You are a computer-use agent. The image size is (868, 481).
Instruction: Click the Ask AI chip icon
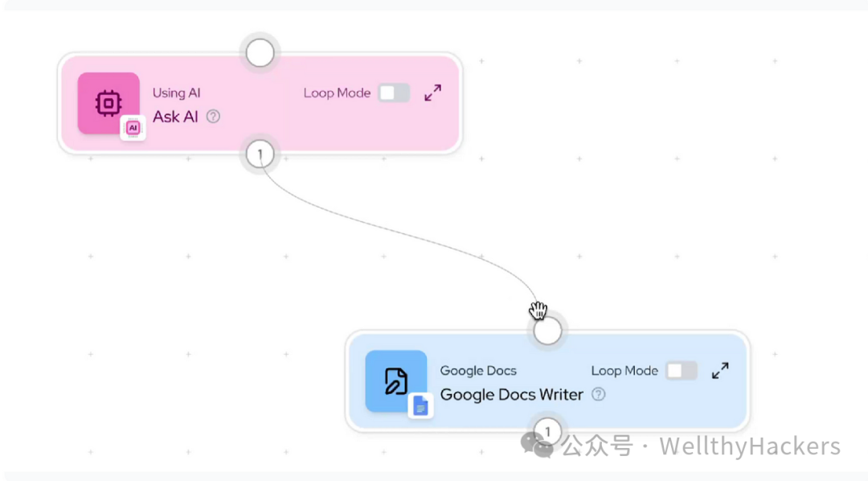coord(108,102)
